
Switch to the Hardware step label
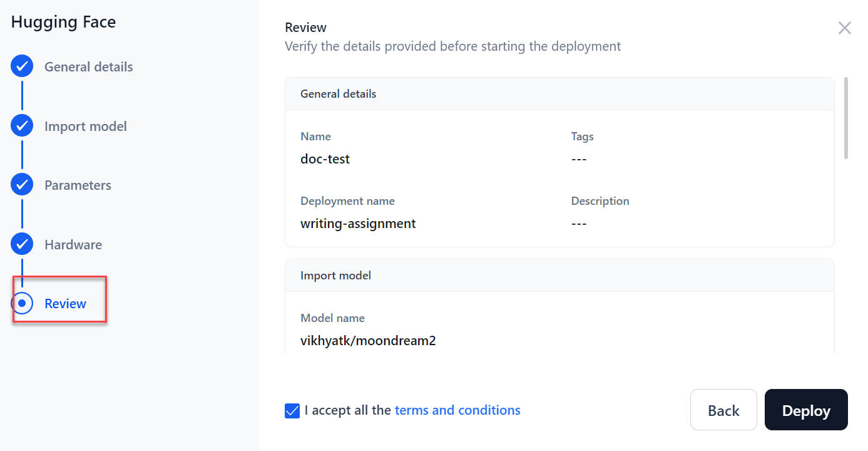click(73, 245)
